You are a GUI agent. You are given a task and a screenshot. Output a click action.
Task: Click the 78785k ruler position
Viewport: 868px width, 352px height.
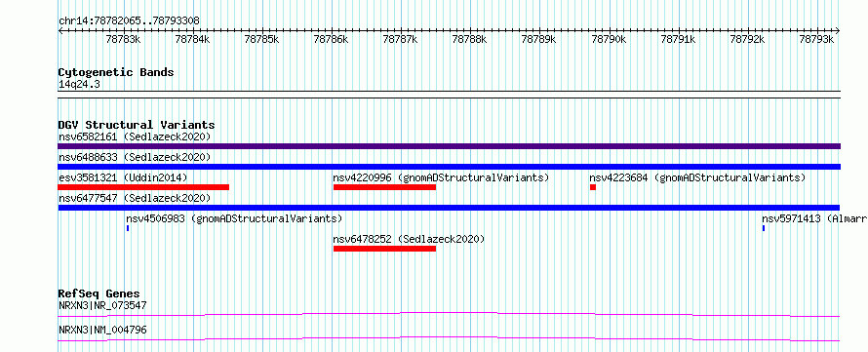pyautogui.click(x=261, y=39)
